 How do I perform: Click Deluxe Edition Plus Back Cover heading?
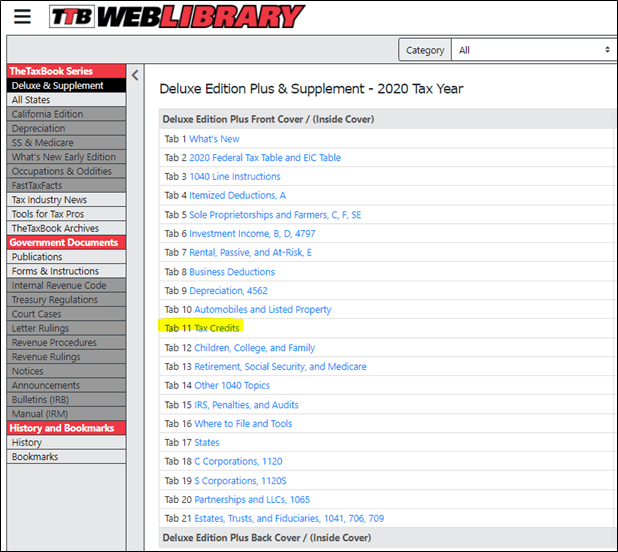[267, 538]
